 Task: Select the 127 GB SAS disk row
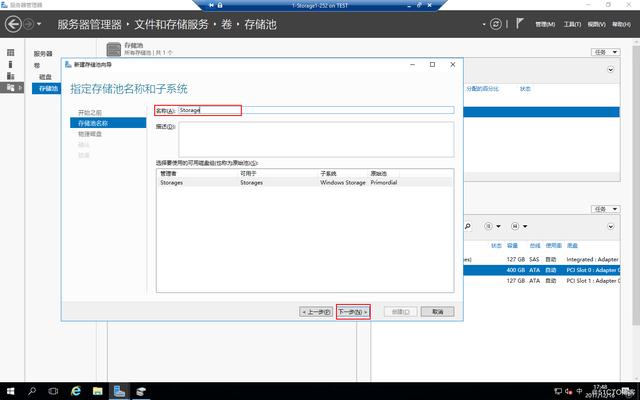tap(542, 260)
